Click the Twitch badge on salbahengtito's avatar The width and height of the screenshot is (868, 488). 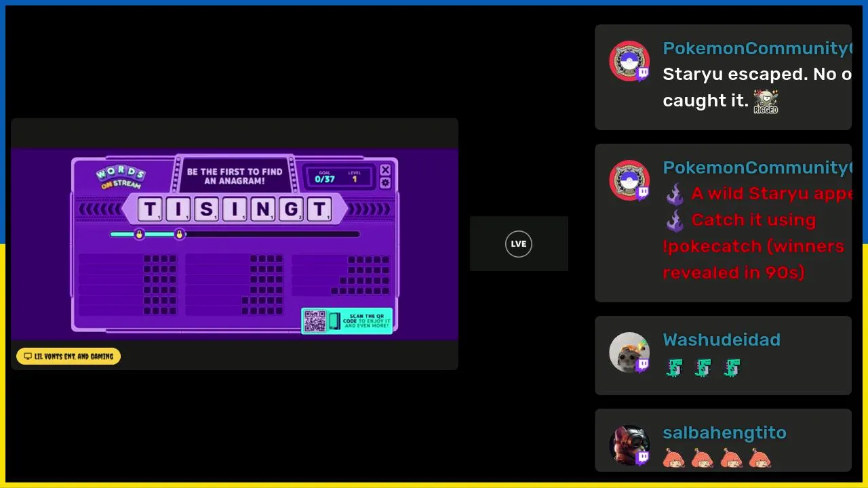tap(642, 458)
